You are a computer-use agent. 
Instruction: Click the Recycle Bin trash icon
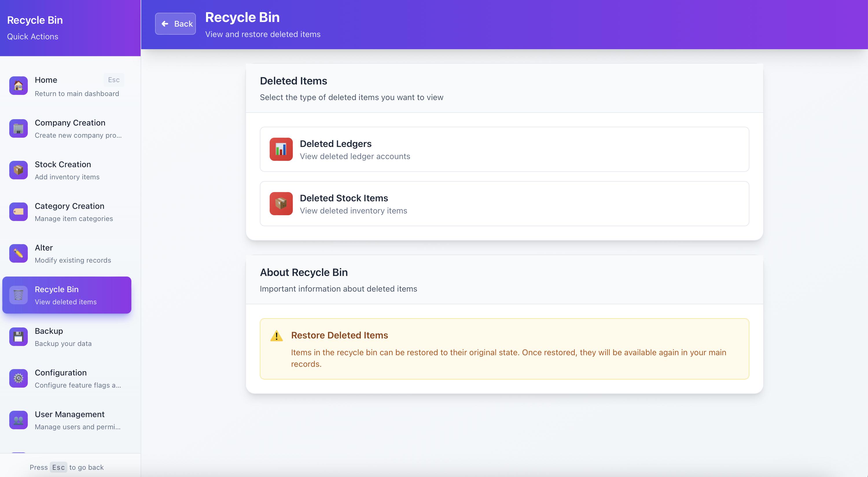point(18,295)
